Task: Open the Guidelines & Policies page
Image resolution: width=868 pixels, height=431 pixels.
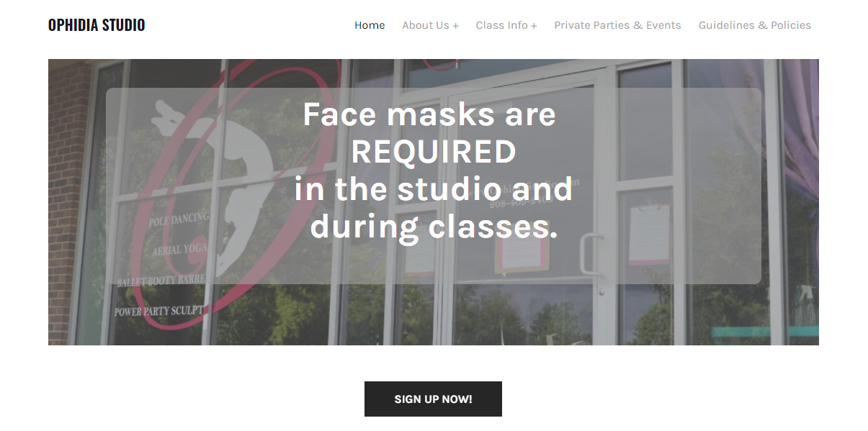Action: pos(755,25)
